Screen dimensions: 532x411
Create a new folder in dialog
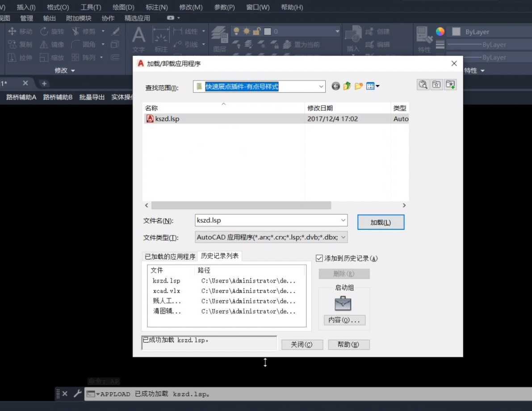(358, 86)
